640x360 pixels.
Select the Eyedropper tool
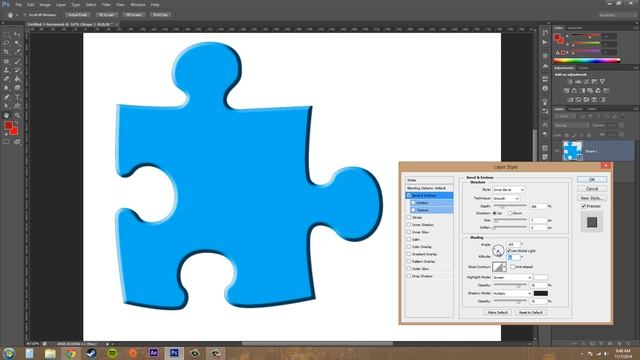click(x=17, y=52)
